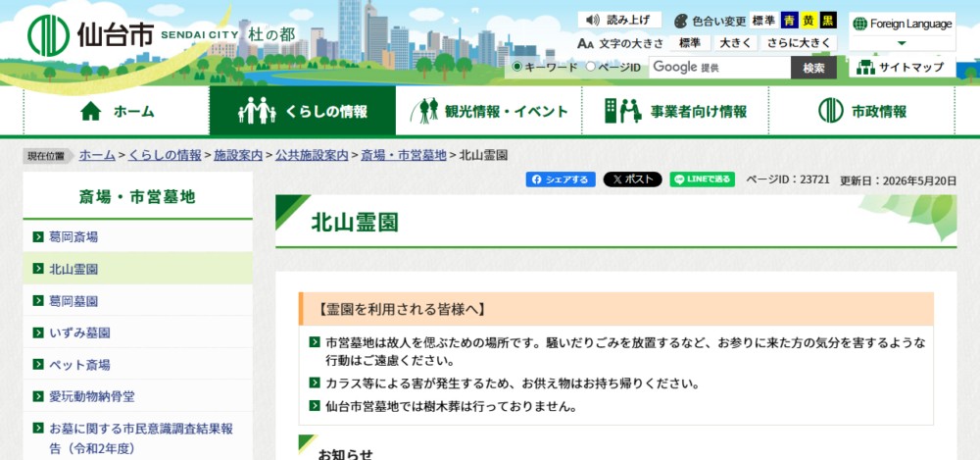The image size is (980, 460).
Task: Click くらしの情報 in the breadcrumb
Action: [x=165, y=155]
